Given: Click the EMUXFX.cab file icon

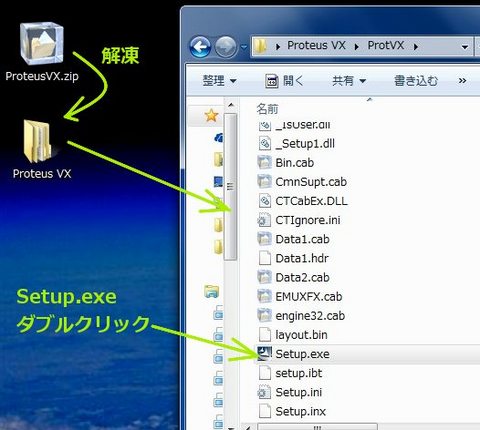Looking at the screenshot, I should tap(265, 296).
